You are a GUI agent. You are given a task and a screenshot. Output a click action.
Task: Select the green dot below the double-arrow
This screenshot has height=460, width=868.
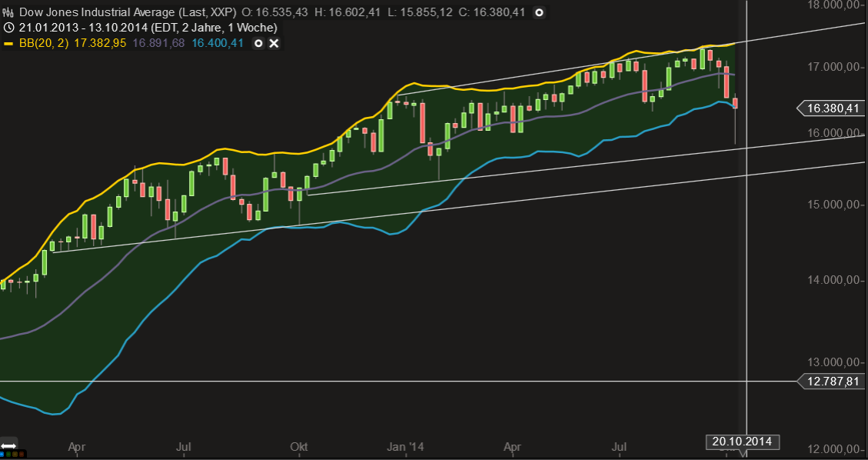(x=8, y=455)
